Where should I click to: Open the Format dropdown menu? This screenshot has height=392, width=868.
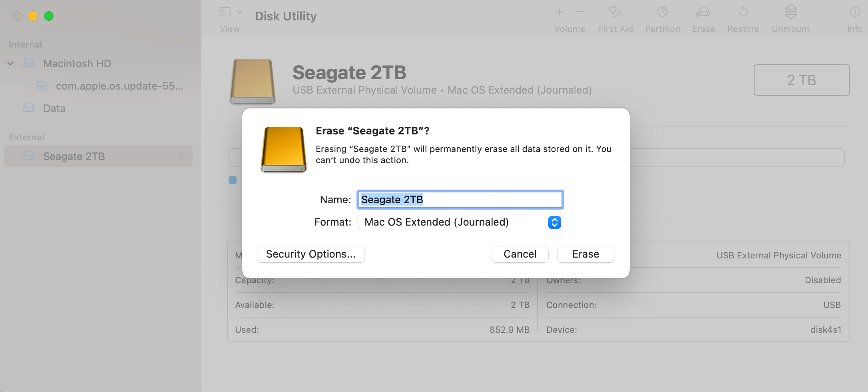(554, 222)
